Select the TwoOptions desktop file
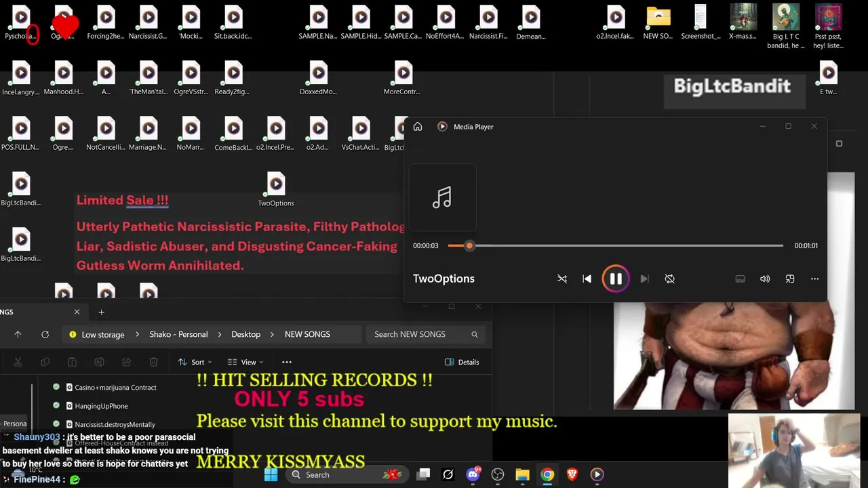This screenshot has height=488, width=868. point(276,189)
